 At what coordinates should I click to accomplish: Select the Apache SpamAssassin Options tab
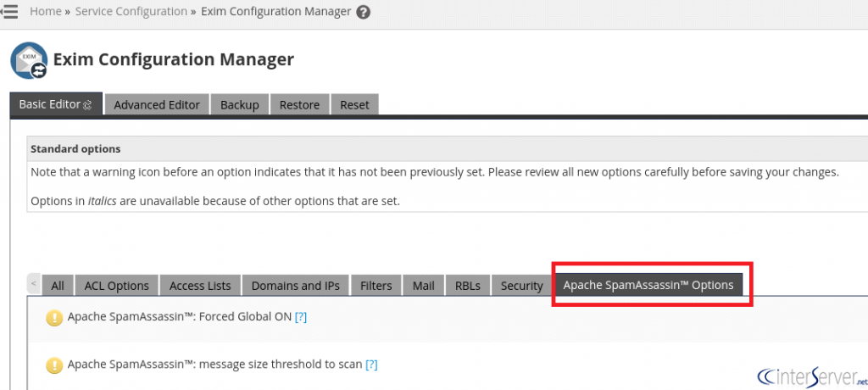click(x=648, y=285)
